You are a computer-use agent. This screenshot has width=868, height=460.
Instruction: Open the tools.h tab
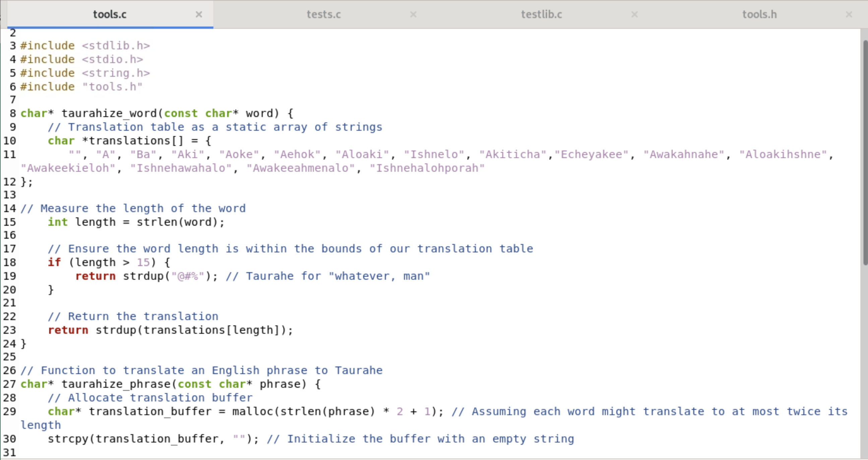pyautogui.click(x=759, y=14)
